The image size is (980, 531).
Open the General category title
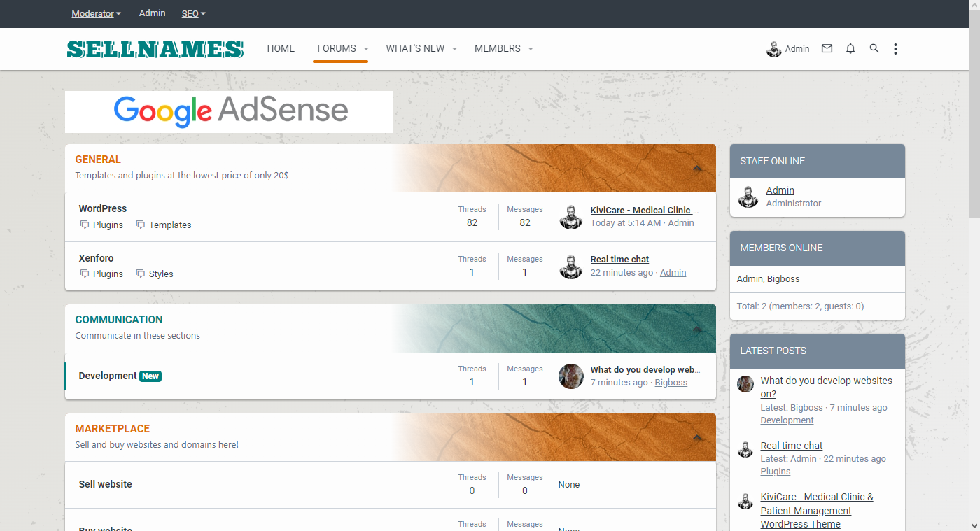tap(98, 160)
